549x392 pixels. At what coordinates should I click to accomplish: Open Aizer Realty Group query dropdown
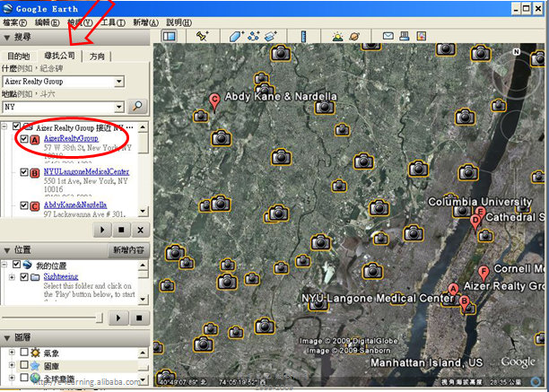tap(119, 82)
